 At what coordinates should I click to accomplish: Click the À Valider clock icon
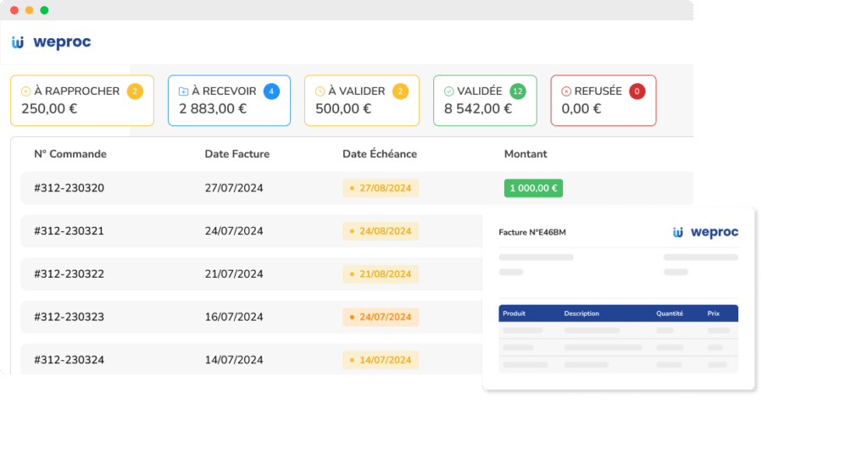[320, 91]
